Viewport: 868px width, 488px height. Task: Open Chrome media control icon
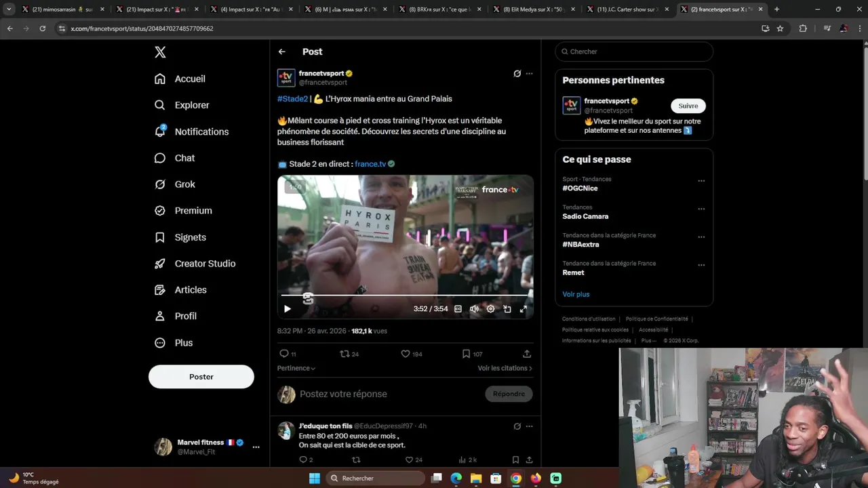827,28
